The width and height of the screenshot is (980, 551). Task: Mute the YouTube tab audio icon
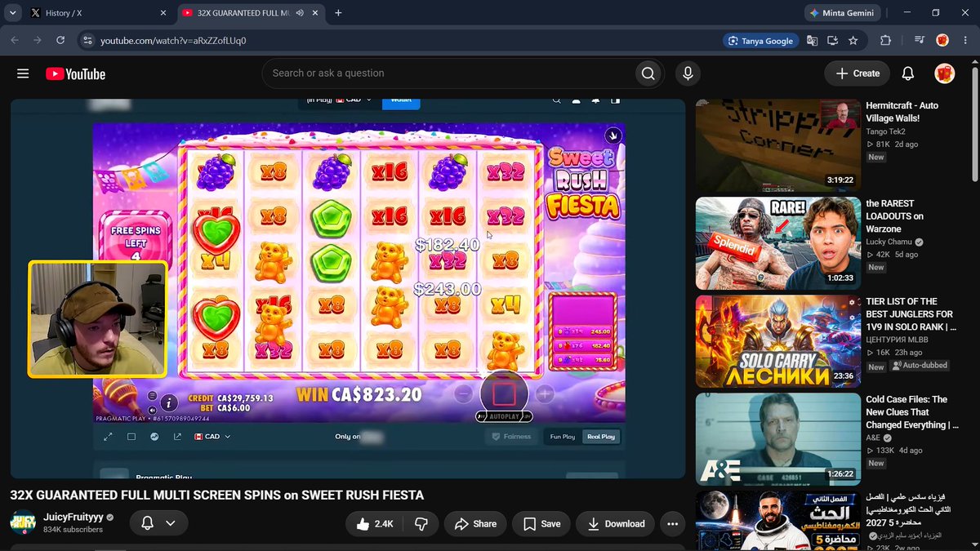(x=300, y=13)
